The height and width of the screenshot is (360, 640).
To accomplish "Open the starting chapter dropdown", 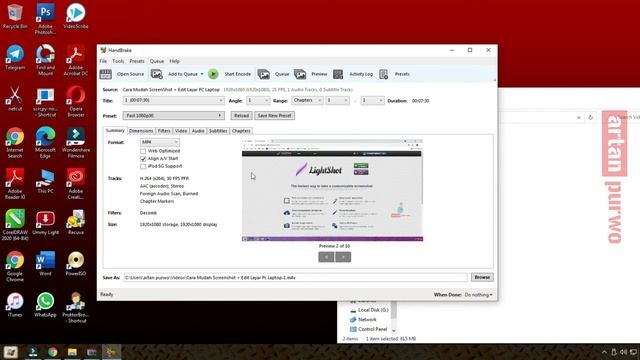I will (x=337, y=100).
